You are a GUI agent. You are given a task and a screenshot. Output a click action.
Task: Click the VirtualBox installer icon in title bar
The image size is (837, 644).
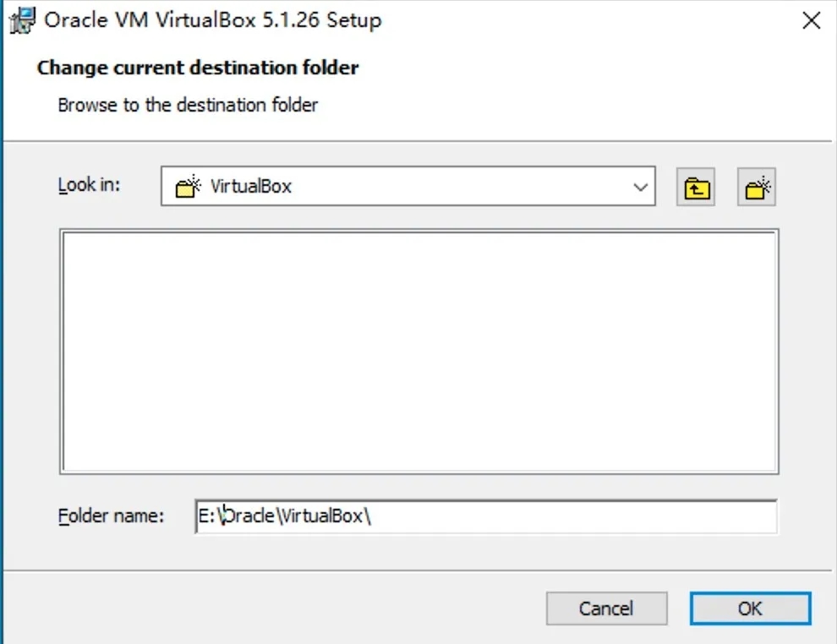tap(20, 20)
